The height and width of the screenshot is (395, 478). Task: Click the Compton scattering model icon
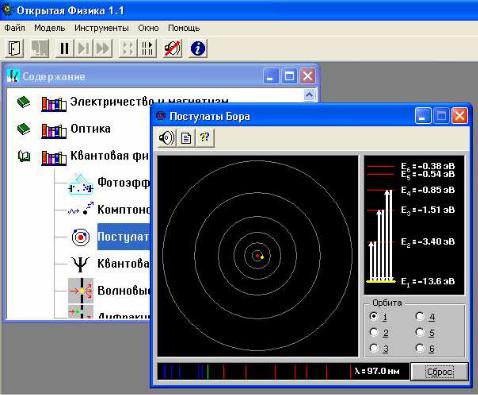pyautogui.click(x=81, y=209)
